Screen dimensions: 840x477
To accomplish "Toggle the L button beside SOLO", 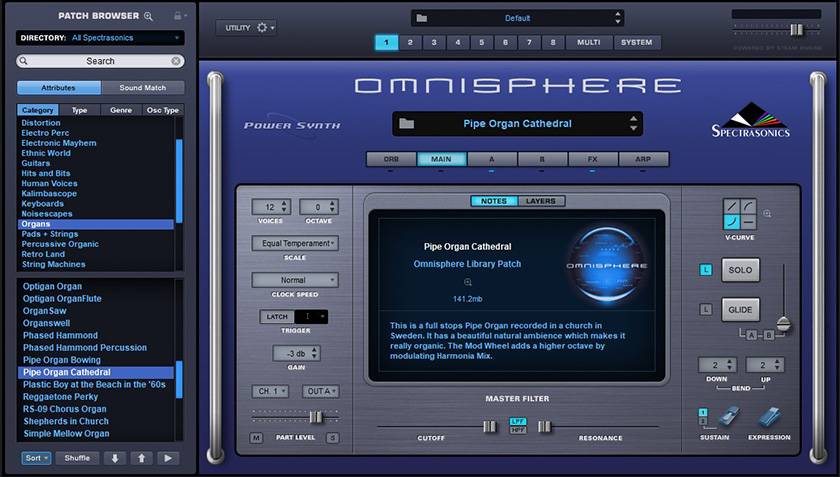I will (x=706, y=270).
